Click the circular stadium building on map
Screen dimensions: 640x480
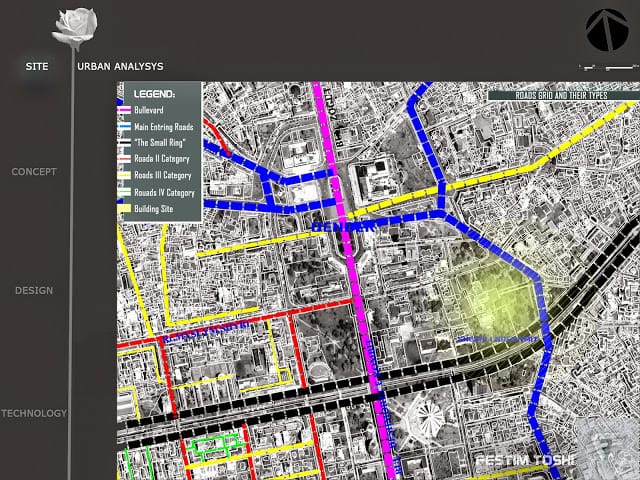427,419
